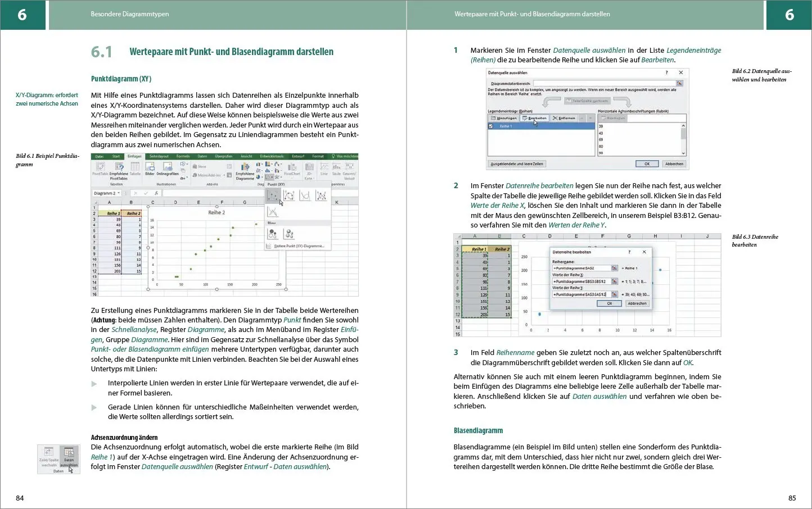The width and height of the screenshot is (812, 509).
Task: Click the Reihenname input field
Action: pyautogui.click(x=582, y=268)
